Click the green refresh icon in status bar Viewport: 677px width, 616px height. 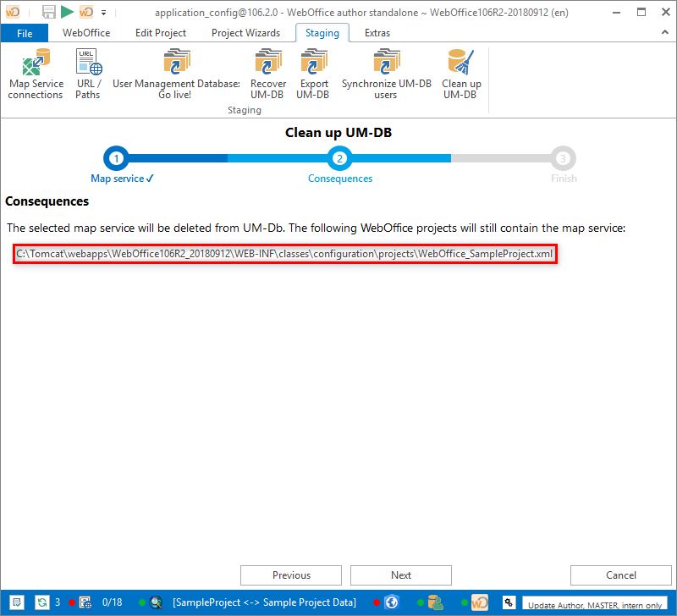tap(41, 602)
